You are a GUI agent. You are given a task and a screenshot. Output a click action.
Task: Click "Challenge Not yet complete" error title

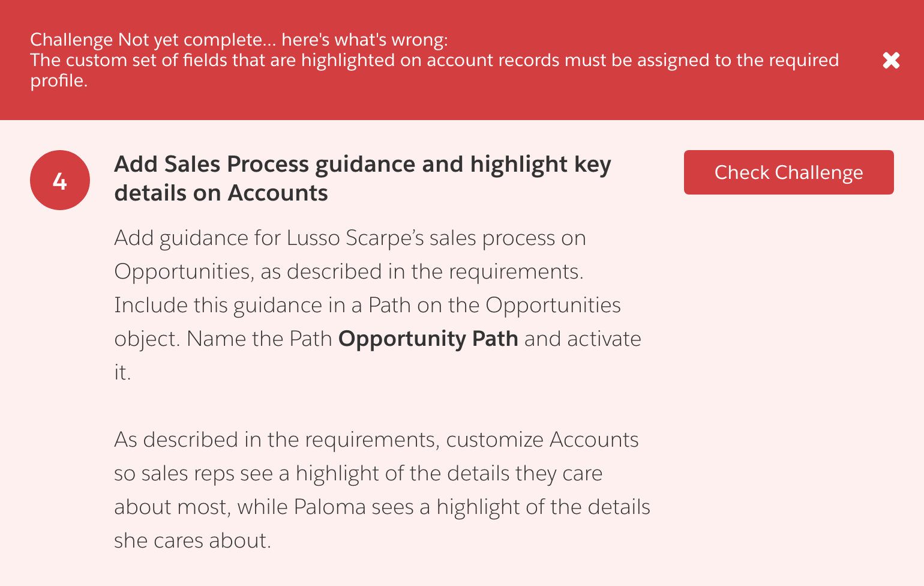pos(146,40)
